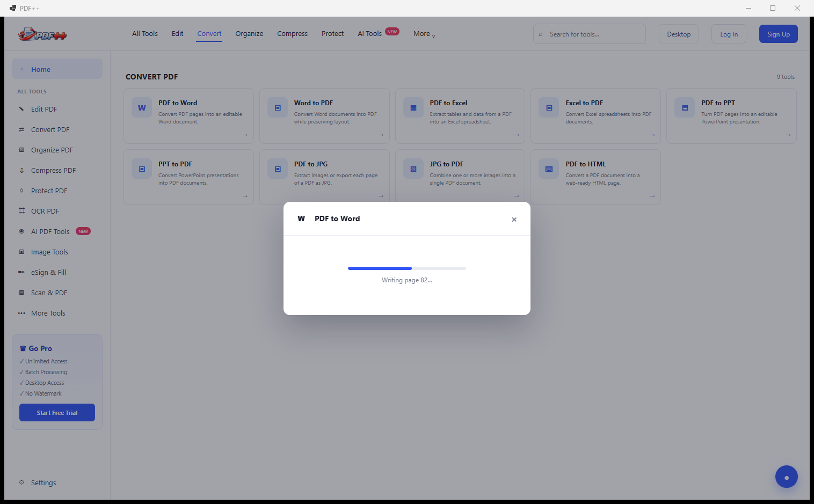Open the arrow on Excel to PDF card
This screenshot has width=814, height=504.
[x=652, y=135]
